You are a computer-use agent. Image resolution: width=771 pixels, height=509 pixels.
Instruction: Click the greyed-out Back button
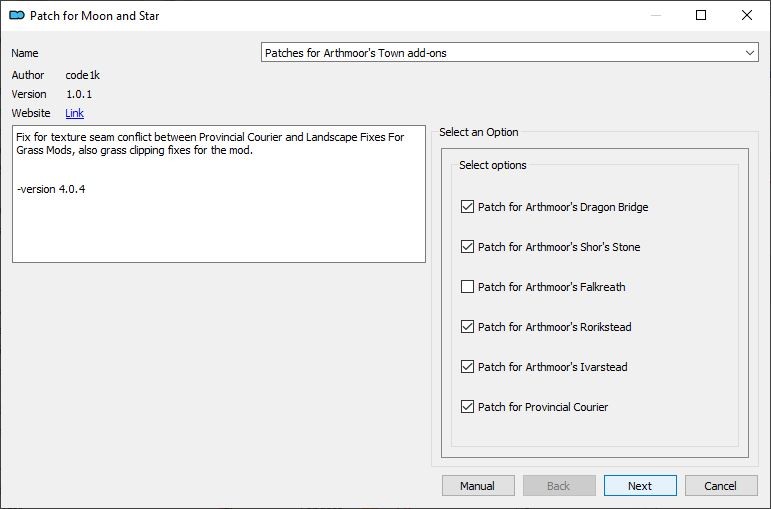(558, 486)
